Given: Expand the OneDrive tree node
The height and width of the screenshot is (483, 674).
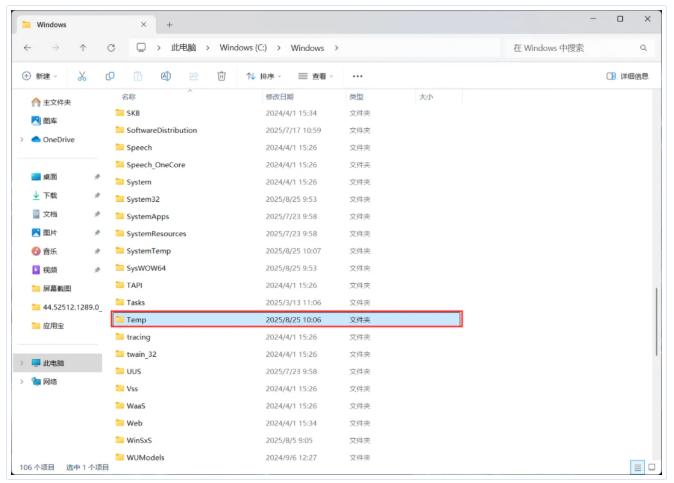Looking at the screenshot, I should coord(22,140).
